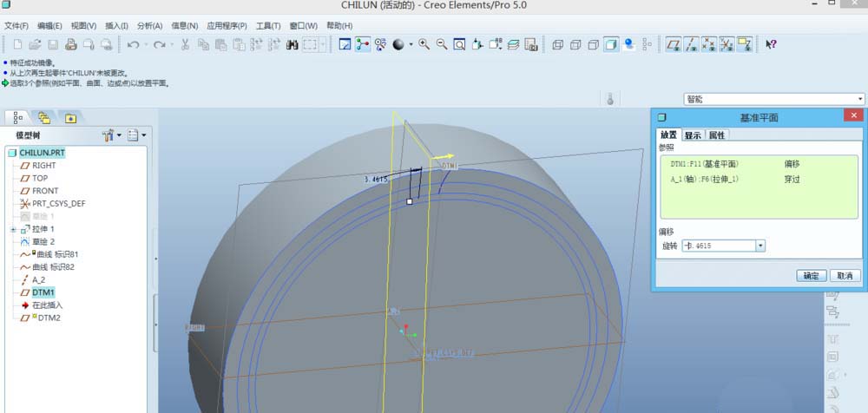Switch to Wireframe display style

[558, 44]
